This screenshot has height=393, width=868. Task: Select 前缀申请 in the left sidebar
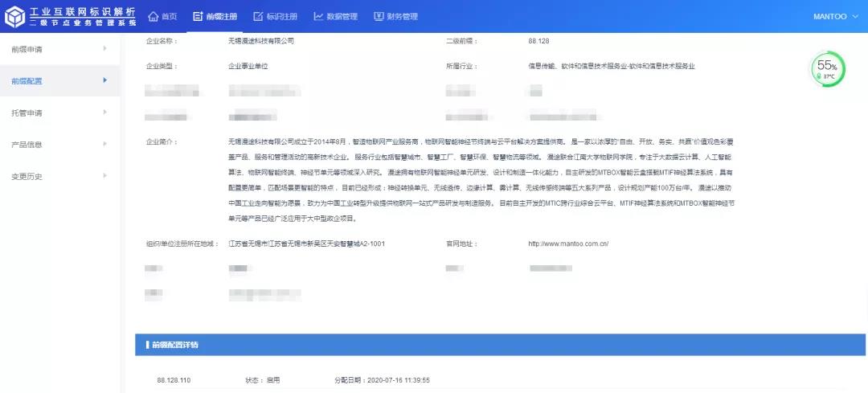(x=27, y=49)
